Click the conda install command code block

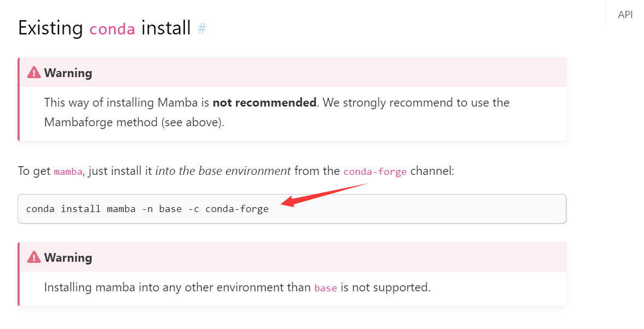[292, 209]
